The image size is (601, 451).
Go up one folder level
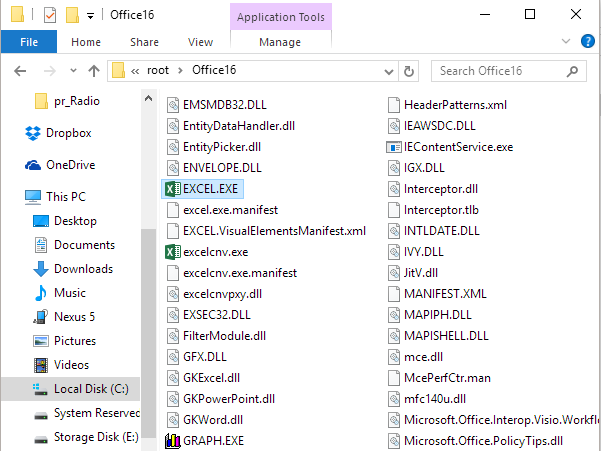[x=94, y=71]
